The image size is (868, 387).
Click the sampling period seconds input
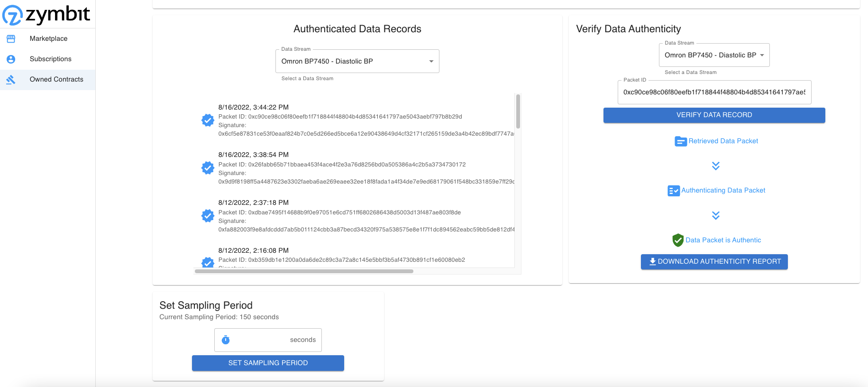pyautogui.click(x=268, y=340)
